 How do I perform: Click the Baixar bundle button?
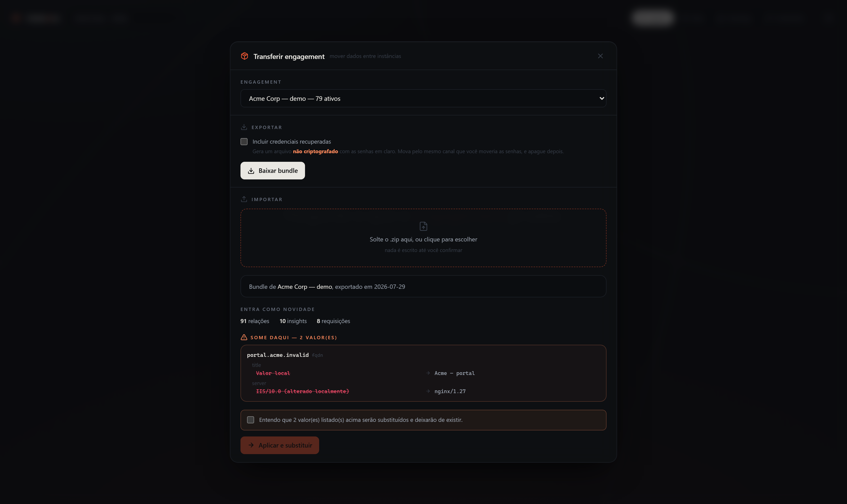[x=273, y=171]
